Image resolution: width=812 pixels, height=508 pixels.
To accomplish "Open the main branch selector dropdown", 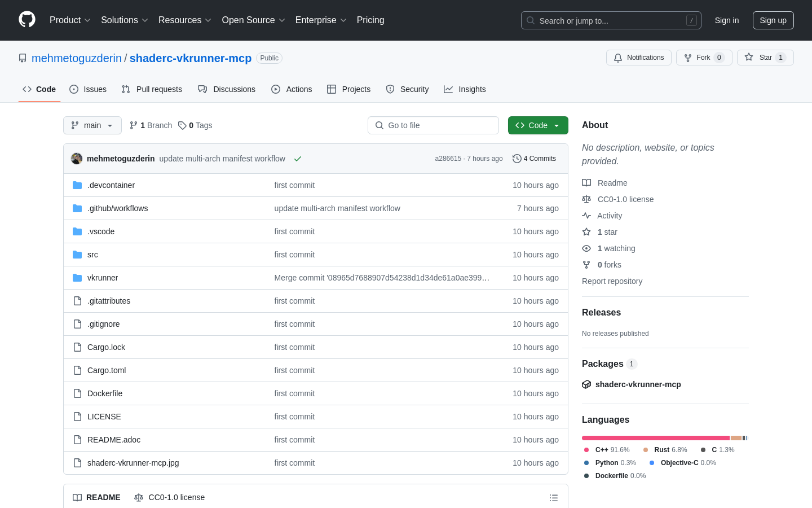I will coord(92,125).
